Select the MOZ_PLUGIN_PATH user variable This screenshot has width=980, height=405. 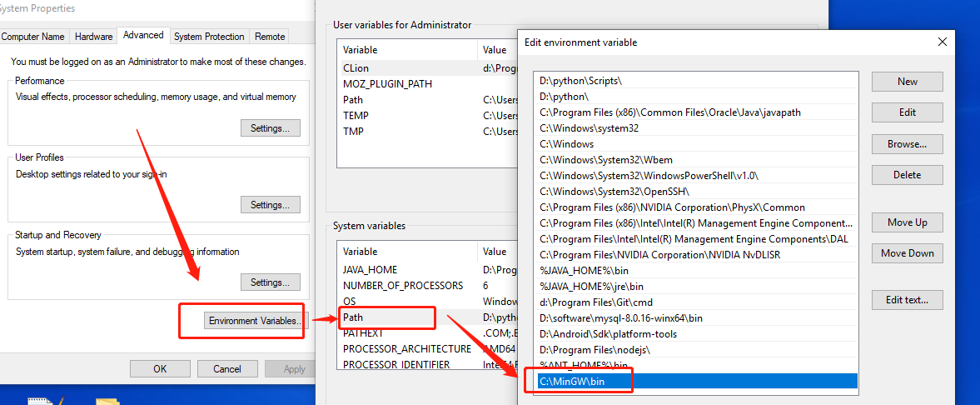[427, 84]
